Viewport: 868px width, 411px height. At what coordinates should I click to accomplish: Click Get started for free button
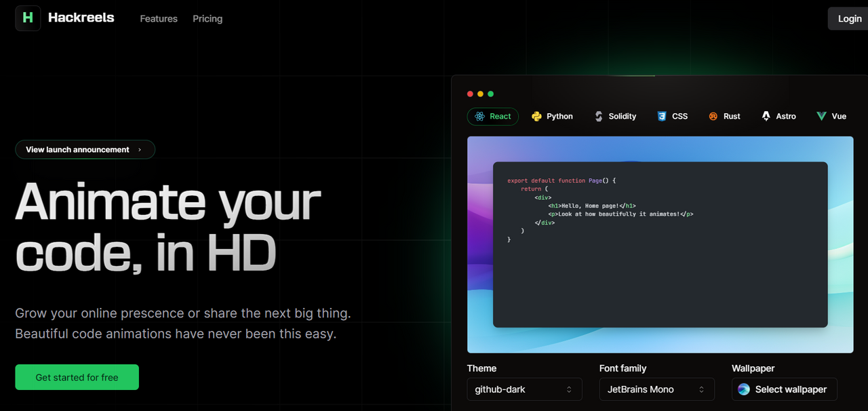(77, 377)
